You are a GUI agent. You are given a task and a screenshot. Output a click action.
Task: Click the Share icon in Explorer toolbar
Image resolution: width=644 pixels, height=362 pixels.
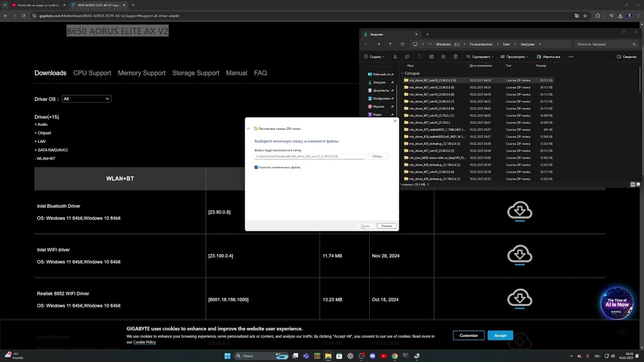(443, 57)
